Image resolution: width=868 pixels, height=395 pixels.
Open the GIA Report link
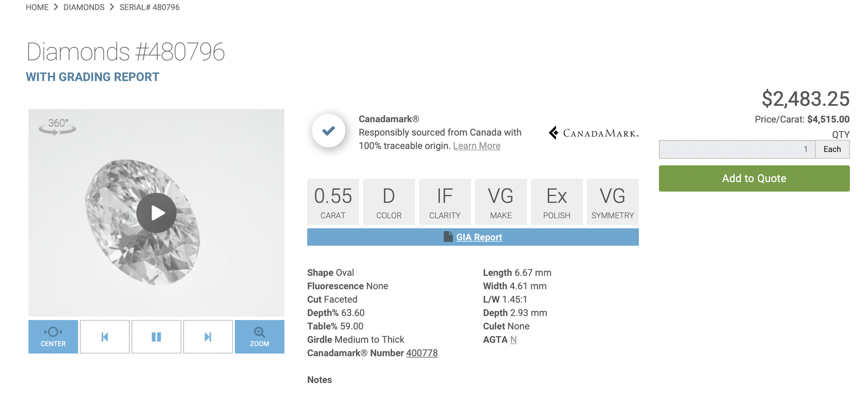tap(479, 237)
